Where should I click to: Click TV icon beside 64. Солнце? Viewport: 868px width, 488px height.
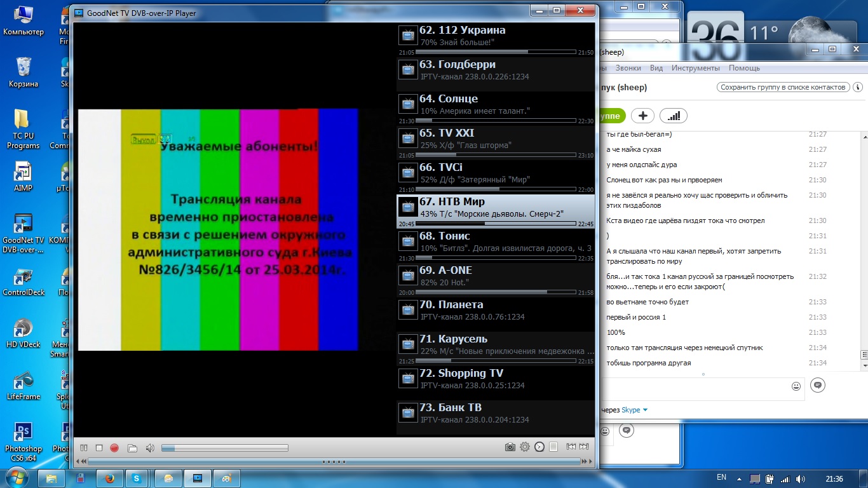point(407,104)
